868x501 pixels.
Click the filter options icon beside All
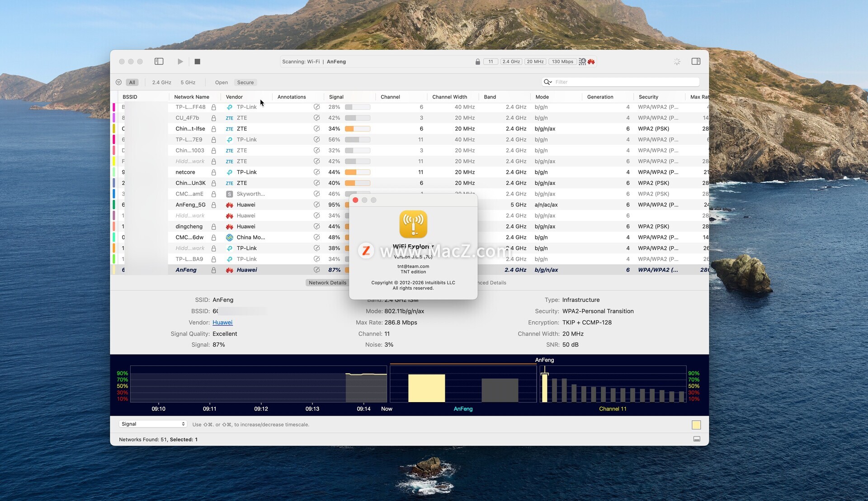118,82
